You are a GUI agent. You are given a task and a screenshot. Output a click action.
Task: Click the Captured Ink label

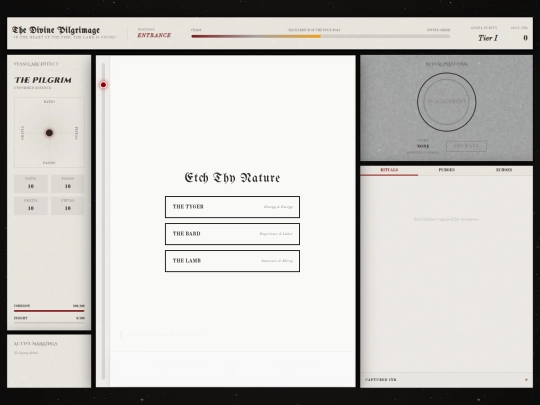(381, 380)
